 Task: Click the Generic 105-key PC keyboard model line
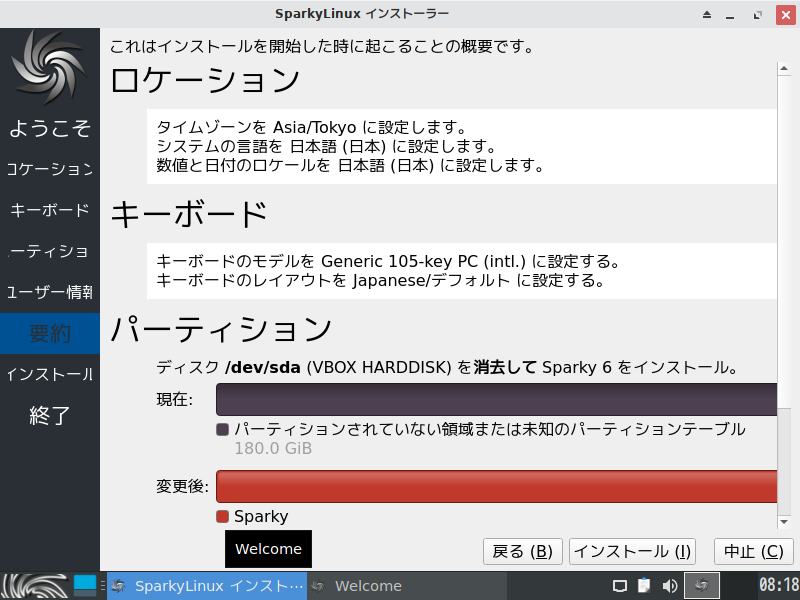388,261
